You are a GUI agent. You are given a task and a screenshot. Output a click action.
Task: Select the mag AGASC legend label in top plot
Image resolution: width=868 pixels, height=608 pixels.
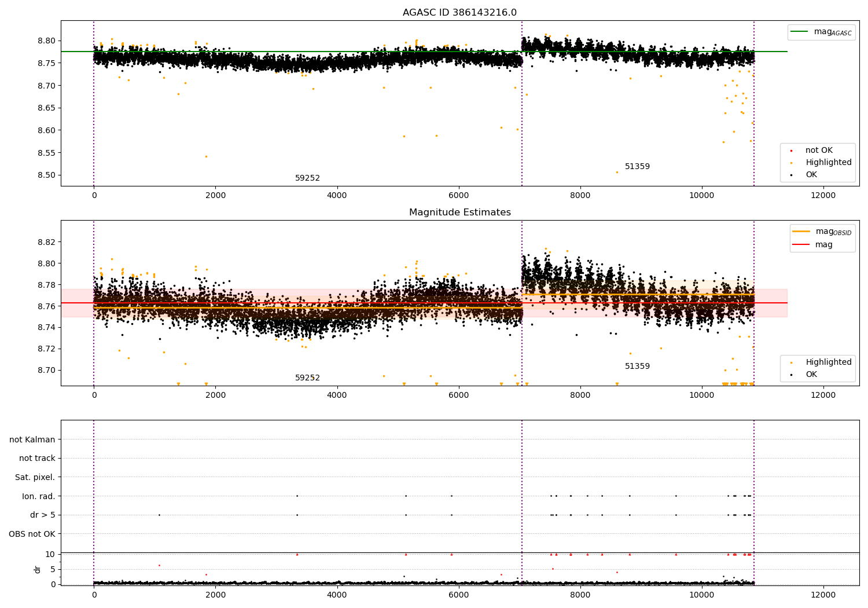click(x=833, y=32)
